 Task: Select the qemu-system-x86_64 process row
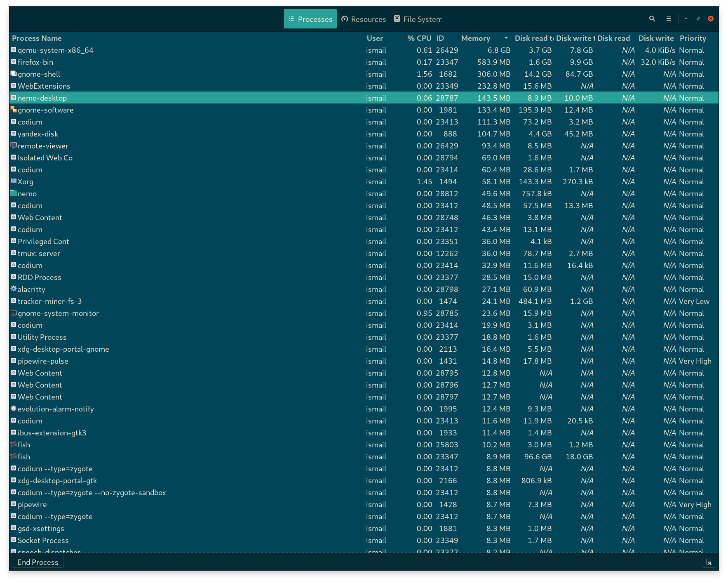click(x=165, y=50)
